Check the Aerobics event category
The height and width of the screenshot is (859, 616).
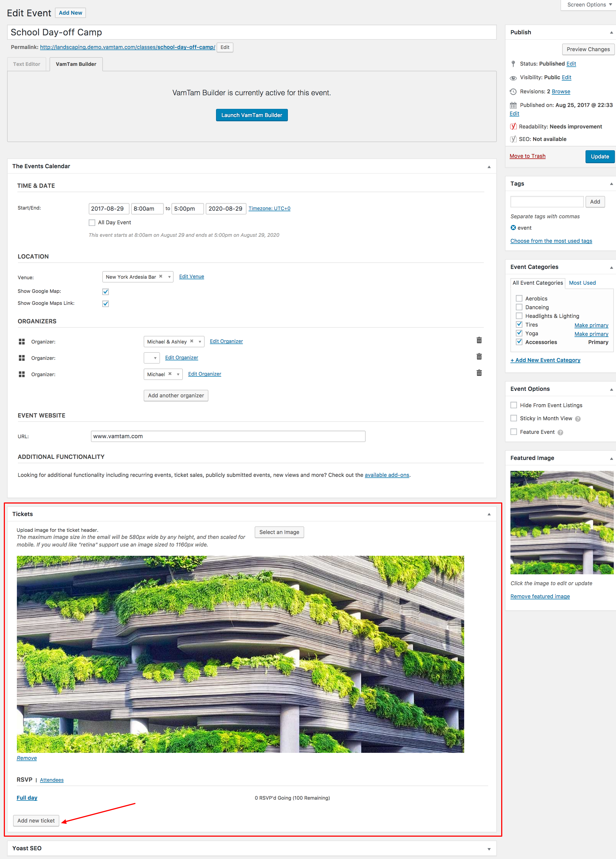tap(519, 299)
